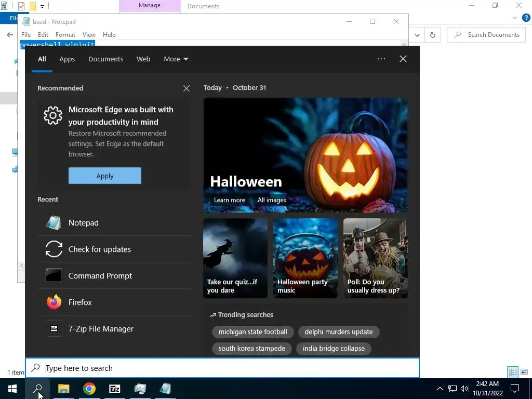Click All images on Halloween banner

pos(271,200)
